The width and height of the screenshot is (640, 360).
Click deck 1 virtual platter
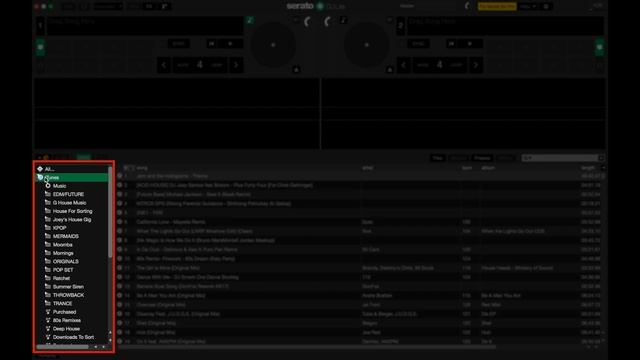273,44
